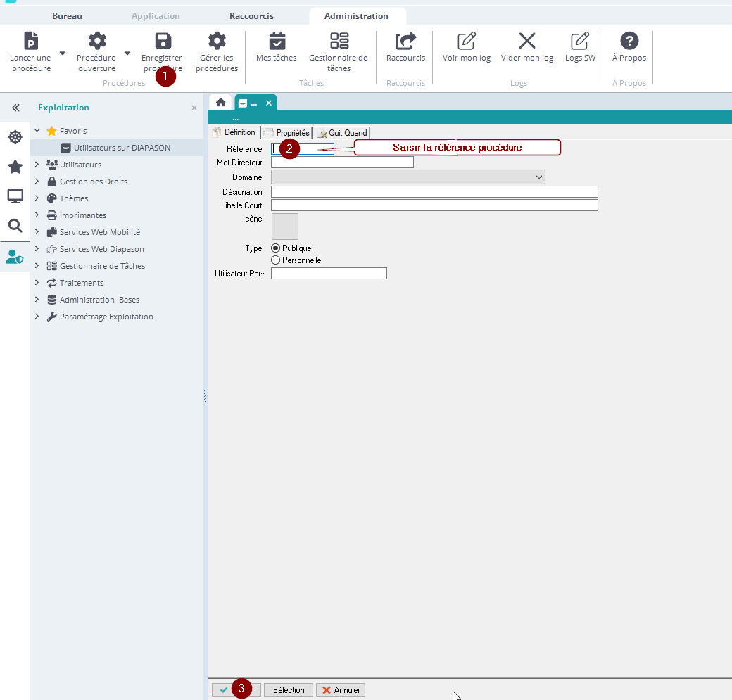Click the magnifier search icon in sidebar
Screen dimensions: 732x700
(15, 226)
